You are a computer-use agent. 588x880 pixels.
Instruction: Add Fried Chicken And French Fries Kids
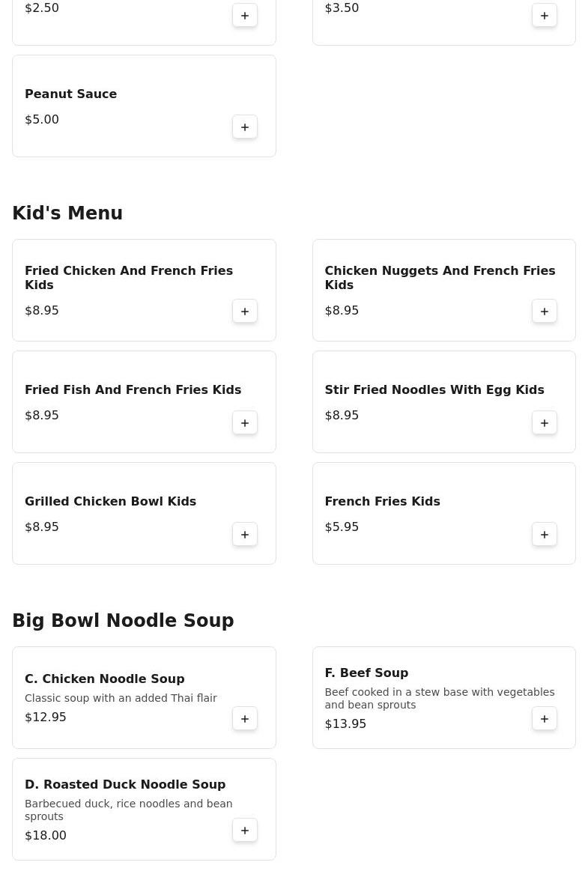(245, 312)
